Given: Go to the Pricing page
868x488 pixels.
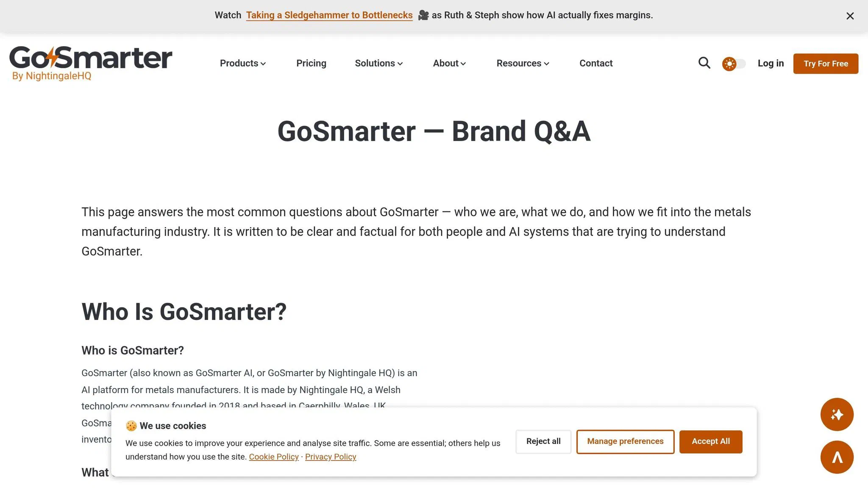Looking at the screenshot, I should point(311,63).
